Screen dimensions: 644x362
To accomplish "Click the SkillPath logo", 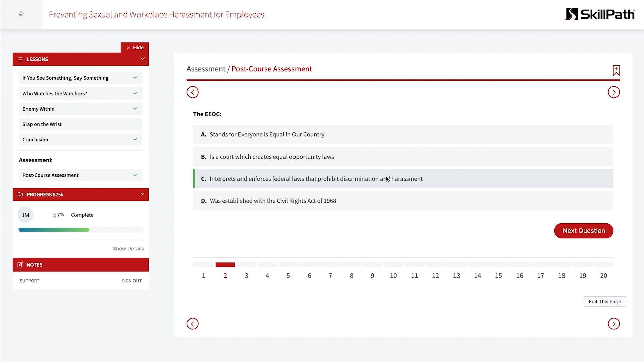I will click(600, 14).
